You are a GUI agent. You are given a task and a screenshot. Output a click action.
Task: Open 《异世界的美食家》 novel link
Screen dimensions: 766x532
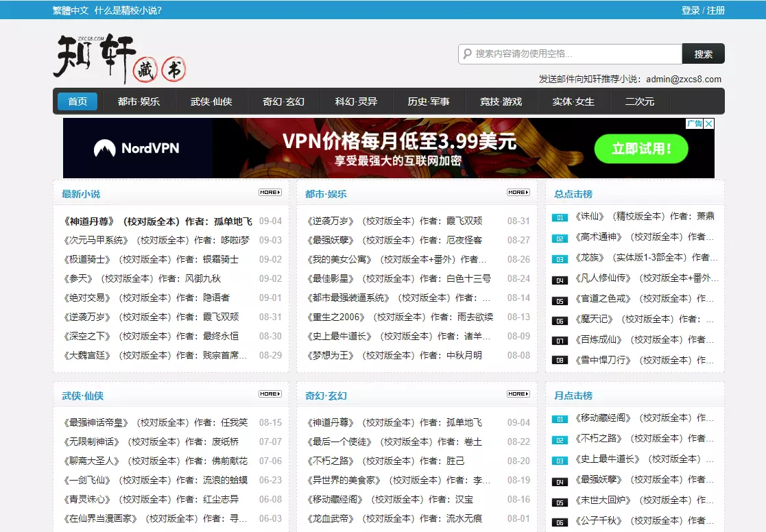[x=398, y=480]
